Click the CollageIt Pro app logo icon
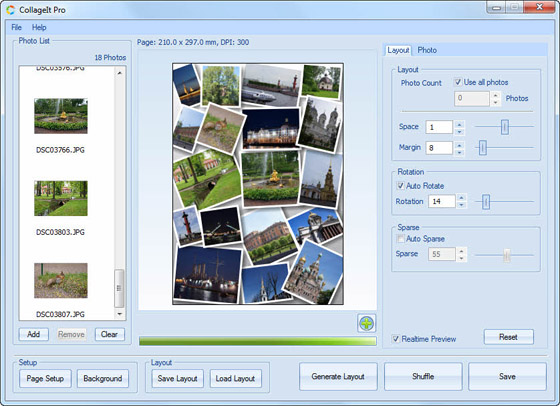 [x=11, y=10]
